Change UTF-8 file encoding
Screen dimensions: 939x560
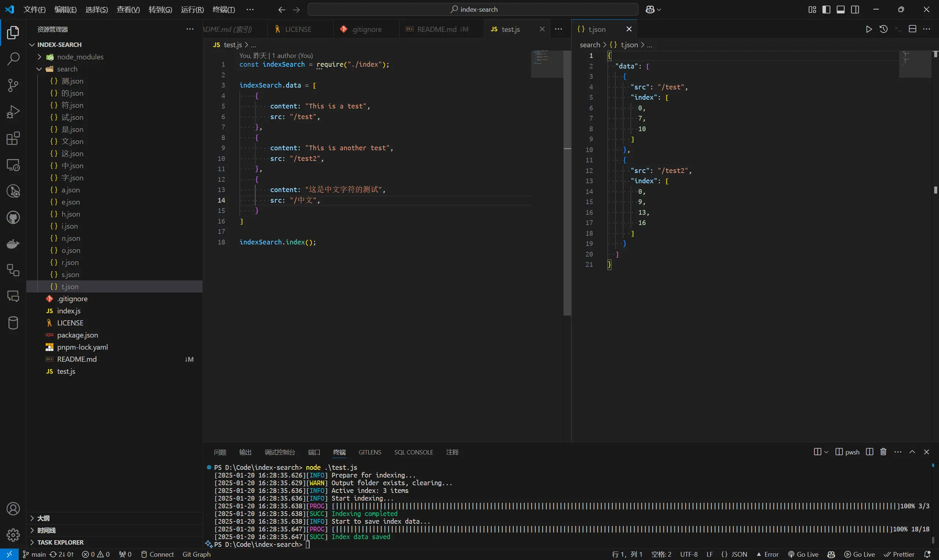689,555
